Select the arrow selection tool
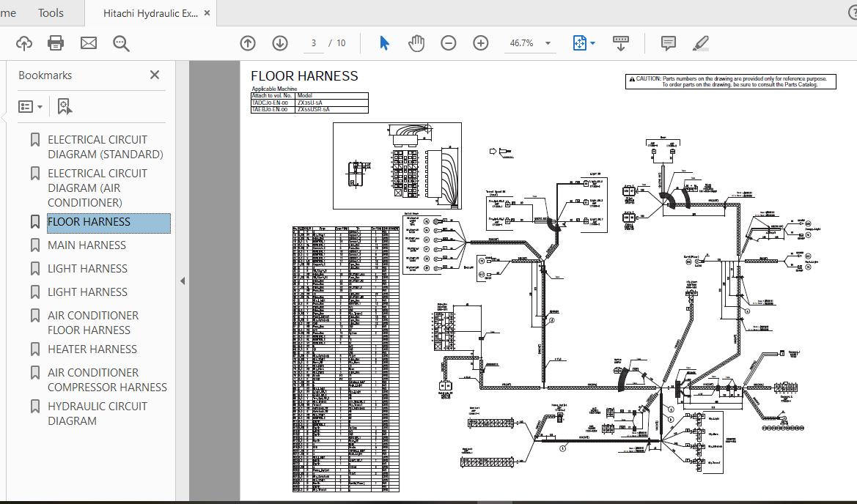Screen dimensions: 857x504 coord(384,43)
